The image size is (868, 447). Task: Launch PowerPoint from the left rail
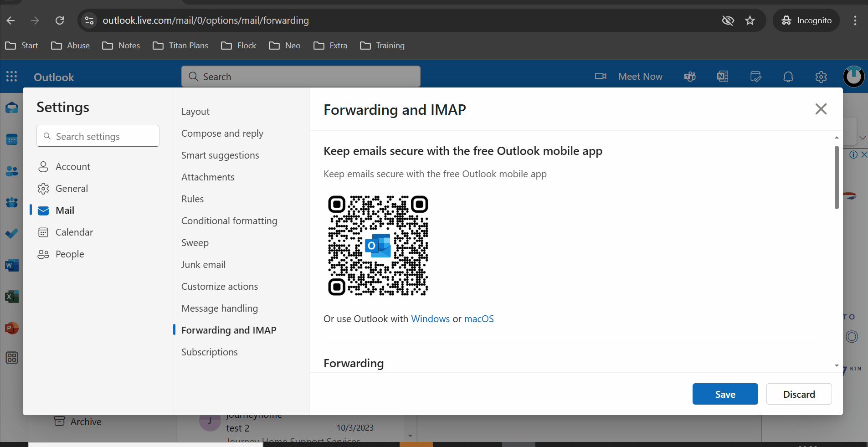click(x=12, y=328)
